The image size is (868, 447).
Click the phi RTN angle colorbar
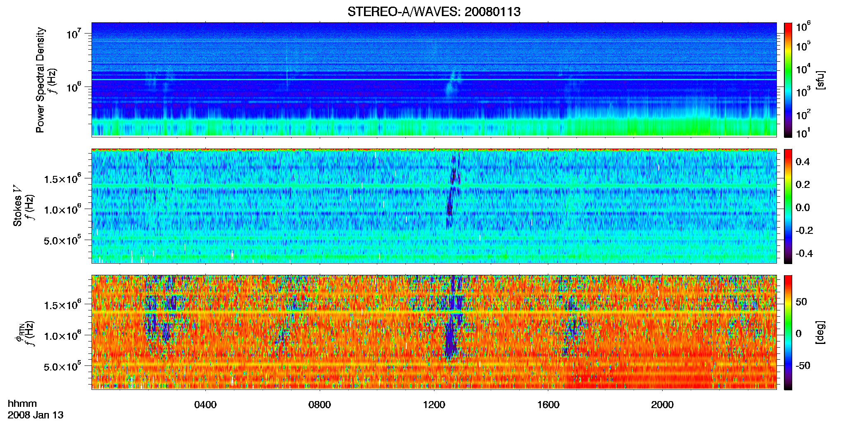point(788,332)
